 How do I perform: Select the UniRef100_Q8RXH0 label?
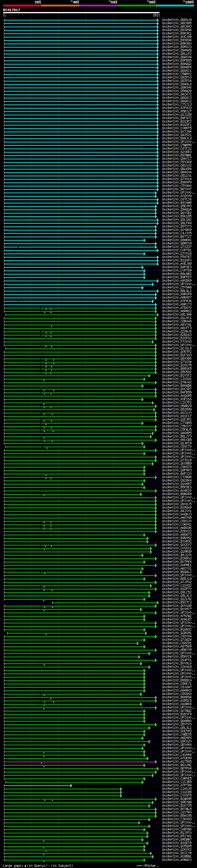tap(177, 88)
